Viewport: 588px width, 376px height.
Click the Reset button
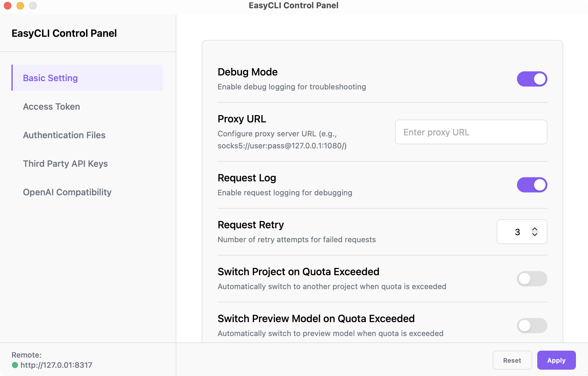pos(512,360)
